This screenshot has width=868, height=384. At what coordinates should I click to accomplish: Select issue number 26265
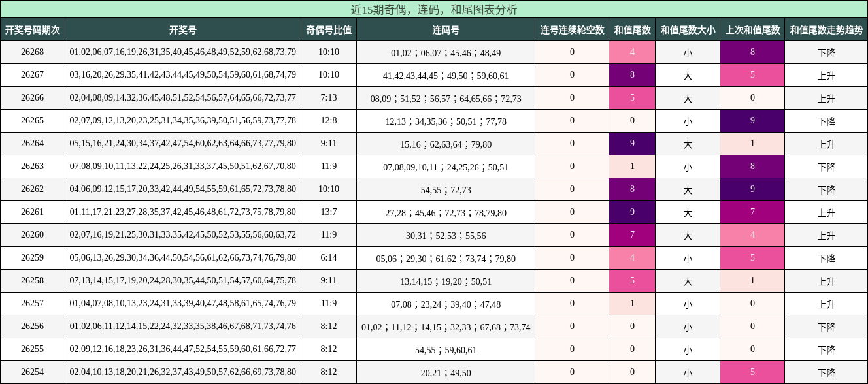point(33,121)
